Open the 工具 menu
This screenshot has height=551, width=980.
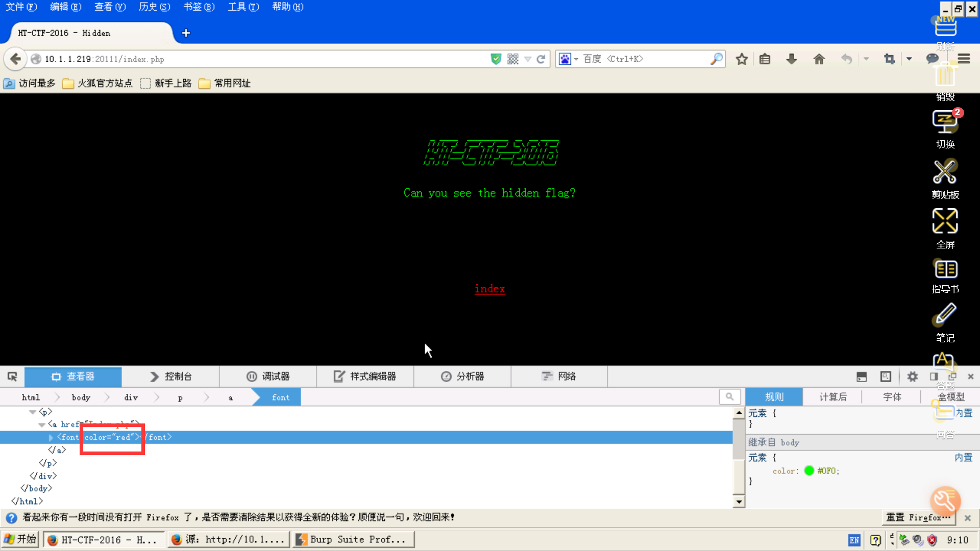243,7
